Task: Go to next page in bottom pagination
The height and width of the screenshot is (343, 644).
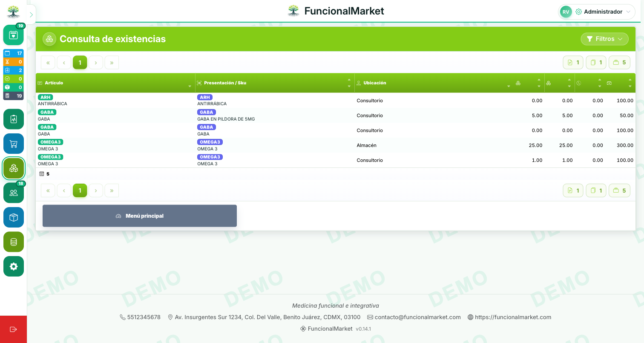Action: click(96, 190)
